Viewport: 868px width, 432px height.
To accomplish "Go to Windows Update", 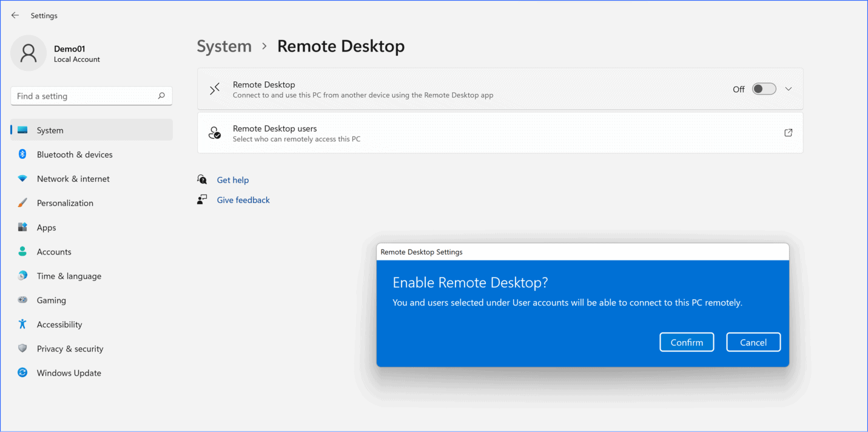I will pos(92,373).
